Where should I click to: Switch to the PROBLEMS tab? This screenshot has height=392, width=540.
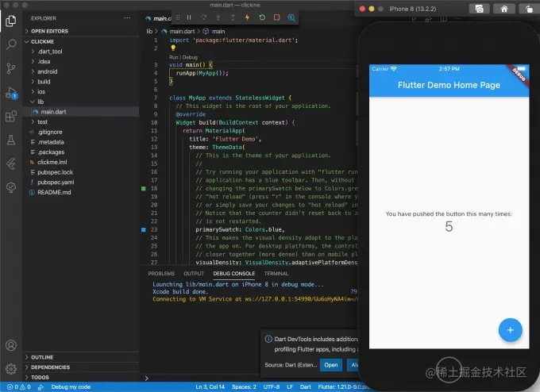[161, 274]
